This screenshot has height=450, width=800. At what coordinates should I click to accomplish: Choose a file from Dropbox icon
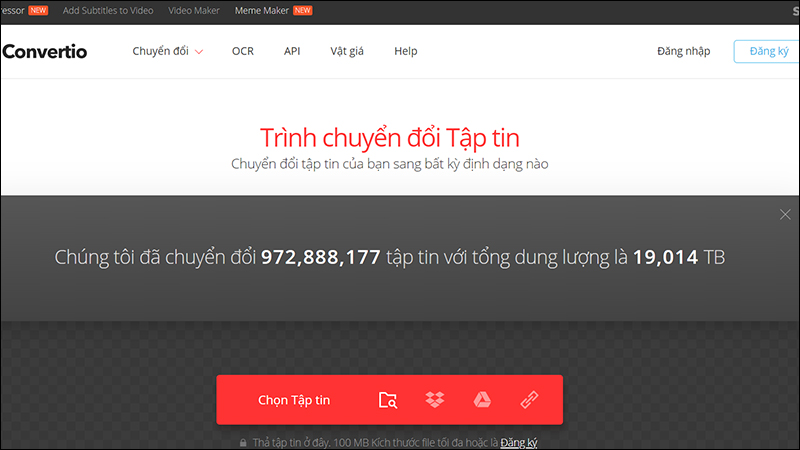click(435, 399)
